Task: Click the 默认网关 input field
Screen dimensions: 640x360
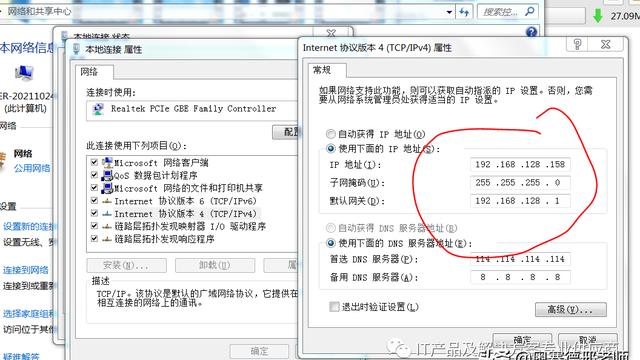Action: click(520, 201)
